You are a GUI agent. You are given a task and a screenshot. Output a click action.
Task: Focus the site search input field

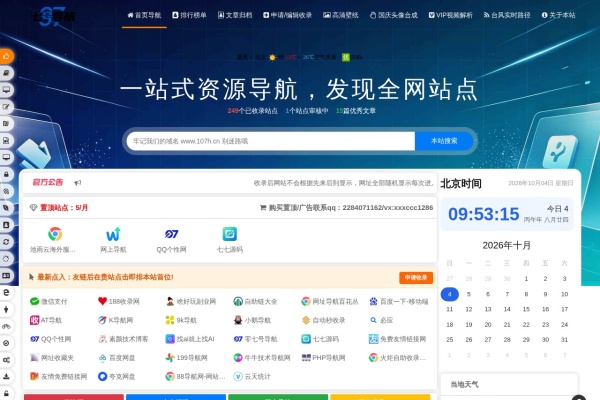(271, 141)
